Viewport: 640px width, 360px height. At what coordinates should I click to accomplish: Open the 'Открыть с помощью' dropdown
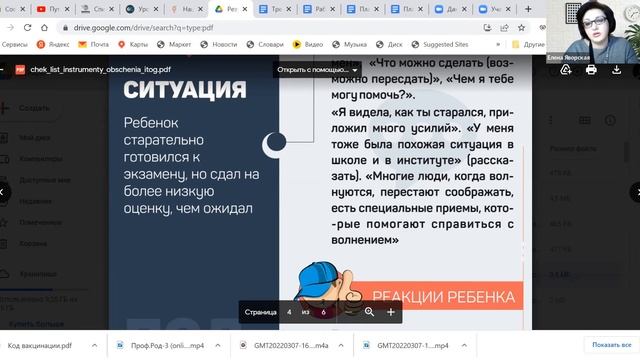tap(317, 70)
